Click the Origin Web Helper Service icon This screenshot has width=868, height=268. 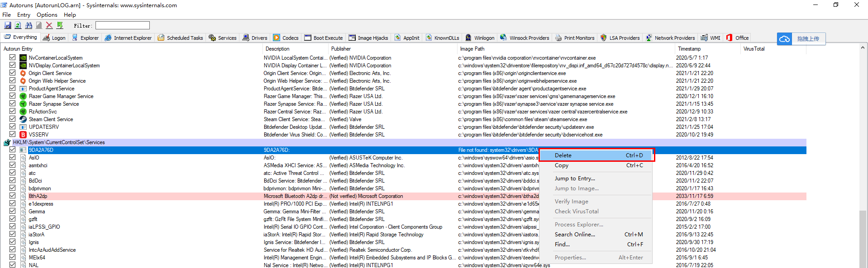pos(23,81)
